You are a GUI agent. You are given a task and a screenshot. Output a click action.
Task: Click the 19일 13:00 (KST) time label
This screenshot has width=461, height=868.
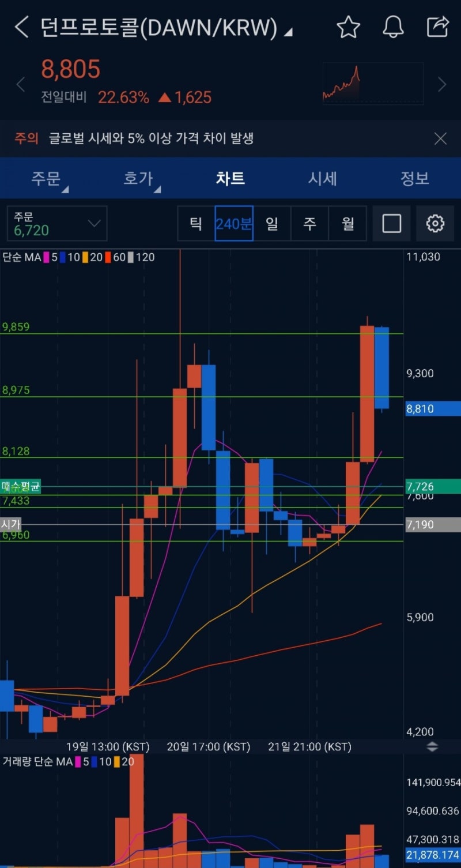(108, 747)
